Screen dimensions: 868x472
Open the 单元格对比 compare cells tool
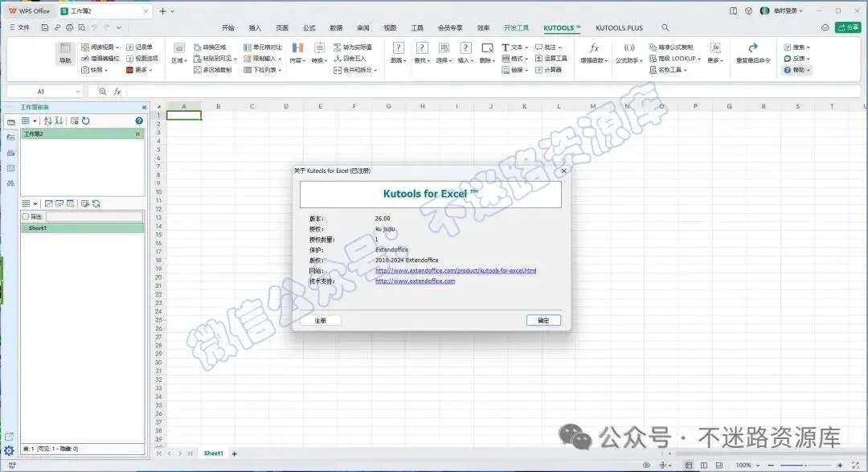point(262,47)
